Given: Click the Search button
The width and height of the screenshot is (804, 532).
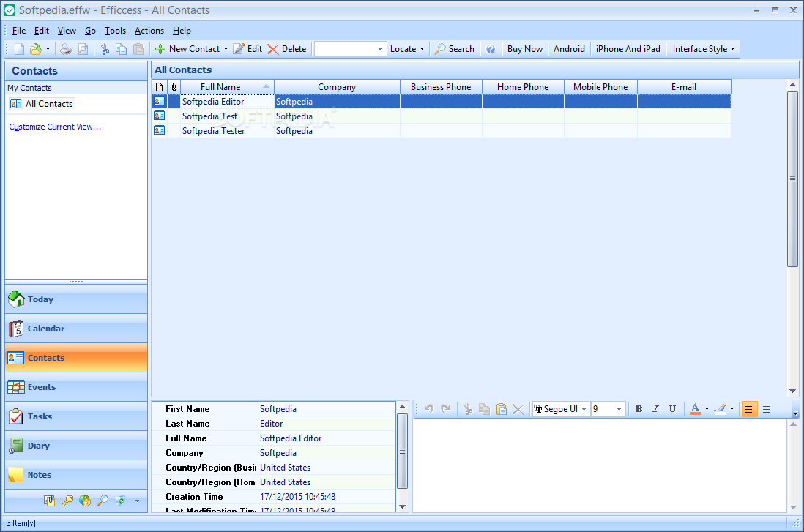Looking at the screenshot, I should [454, 49].
